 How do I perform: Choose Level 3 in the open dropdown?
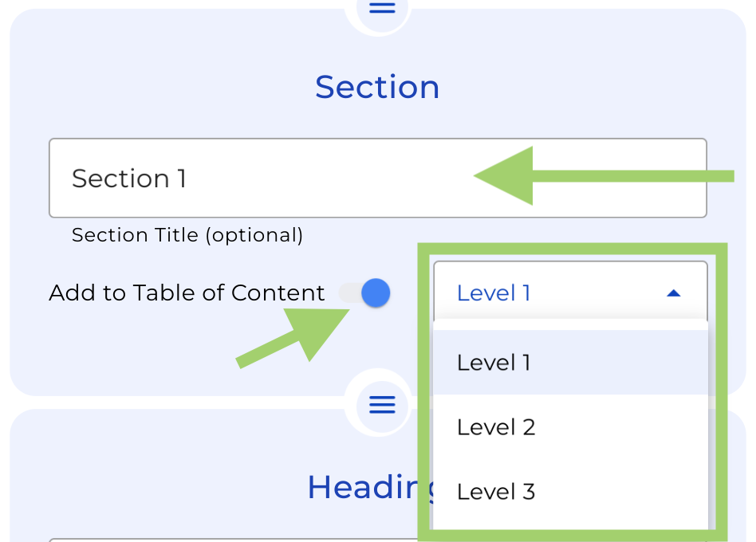click(x=495, y=492)
